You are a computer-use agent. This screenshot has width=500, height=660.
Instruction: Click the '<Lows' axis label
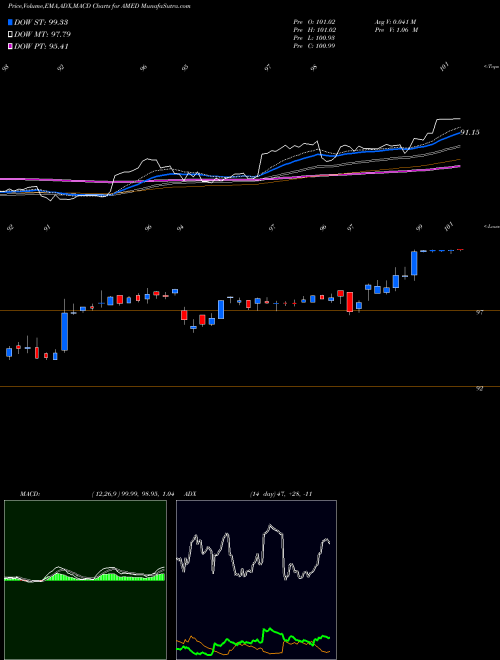tap(491, 226)
